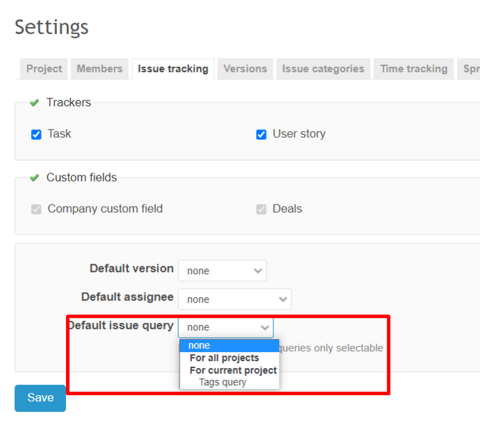The width and height of the screenshot is (480, 448).
Task: Open the Members tab
Action: (x=99, y=69)
